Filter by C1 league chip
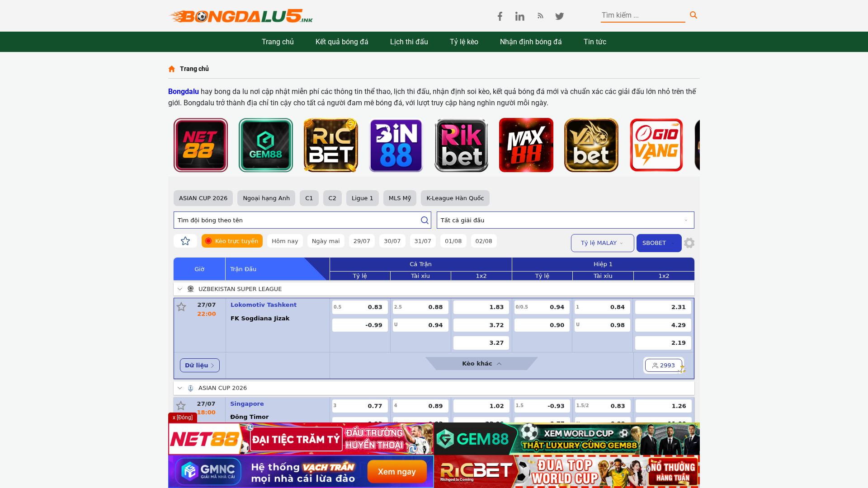The height and width of the screenshot is (488, 868). (309, 198)
